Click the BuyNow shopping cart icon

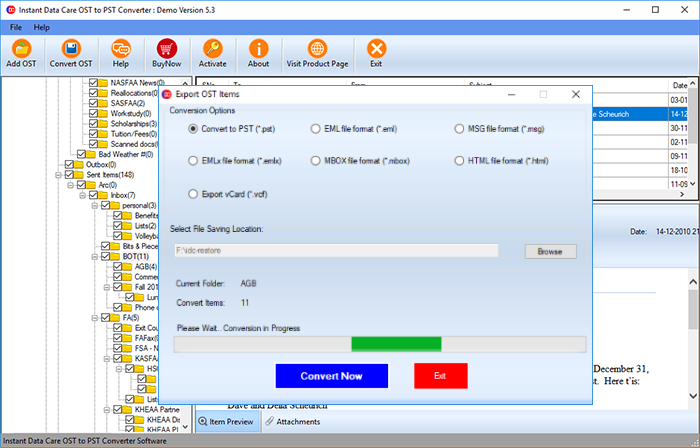pyautogui.click(x=167, y=48)
